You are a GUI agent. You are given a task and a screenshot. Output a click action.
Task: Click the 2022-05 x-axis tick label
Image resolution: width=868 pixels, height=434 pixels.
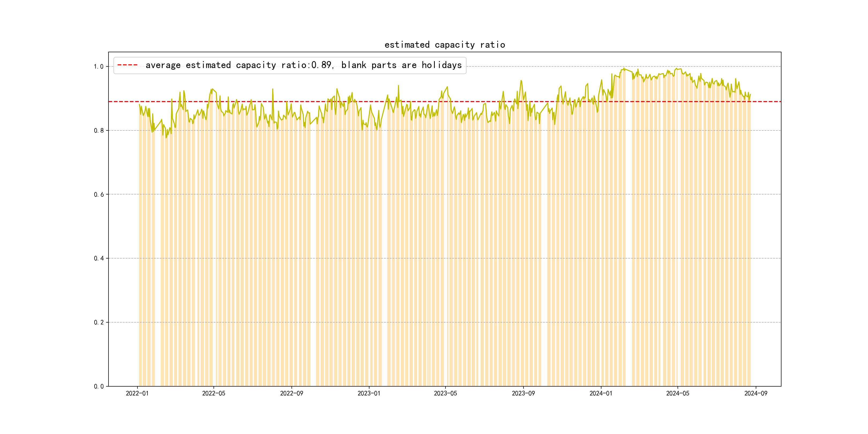pos(214,393)
